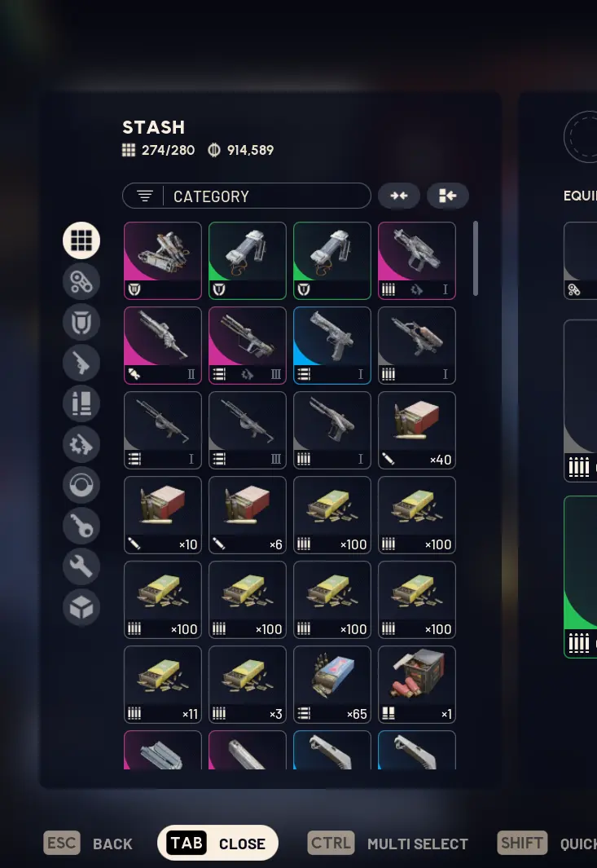Click the merge stacks arrows button
This screenshot has width=597, height=868.
pyautogui.click(x=399, y=196)
